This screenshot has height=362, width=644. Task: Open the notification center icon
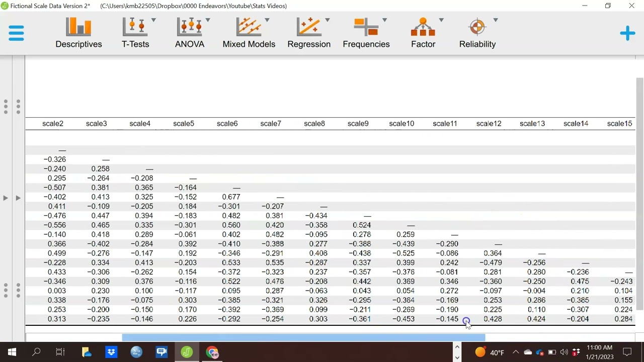627,352
